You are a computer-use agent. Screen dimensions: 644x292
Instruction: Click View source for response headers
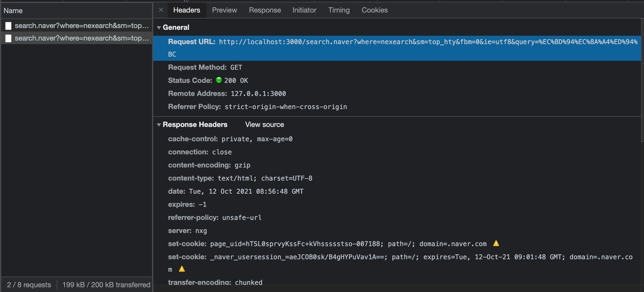264,125
